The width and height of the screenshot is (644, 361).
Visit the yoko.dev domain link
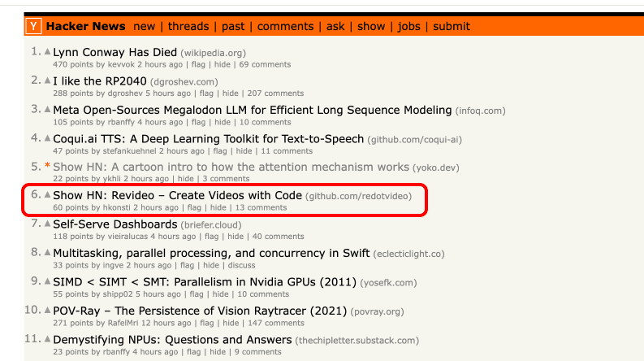(x=436, y=167)
